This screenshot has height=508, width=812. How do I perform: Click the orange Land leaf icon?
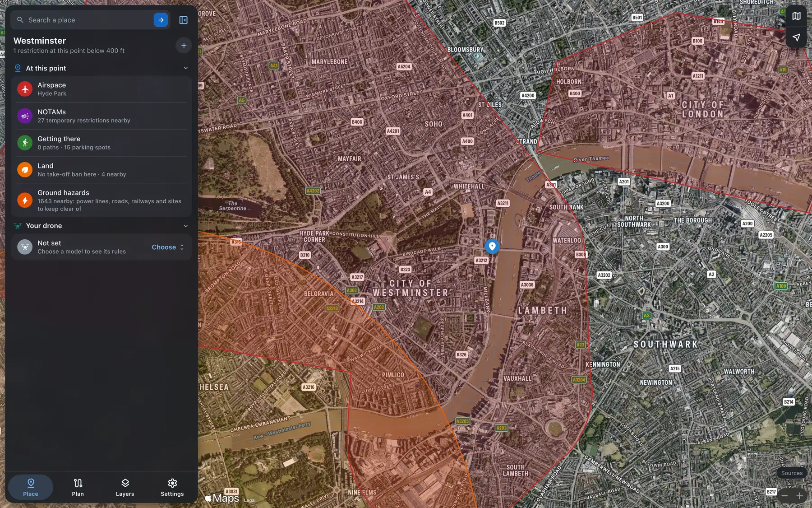25,170
